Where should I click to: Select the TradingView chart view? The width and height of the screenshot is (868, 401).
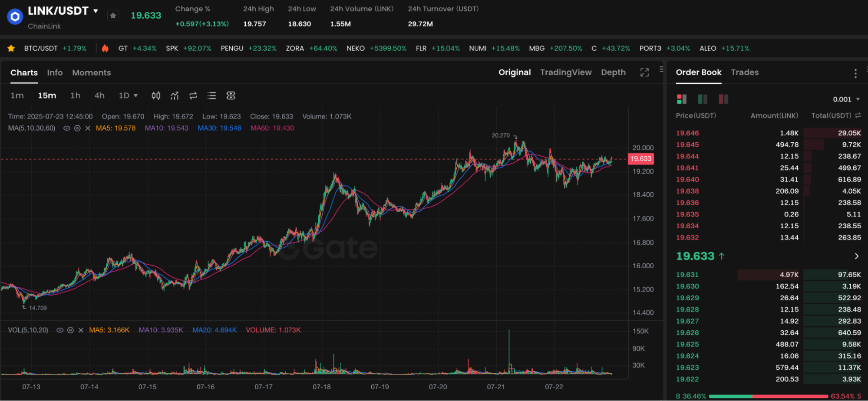click(566, 72)
